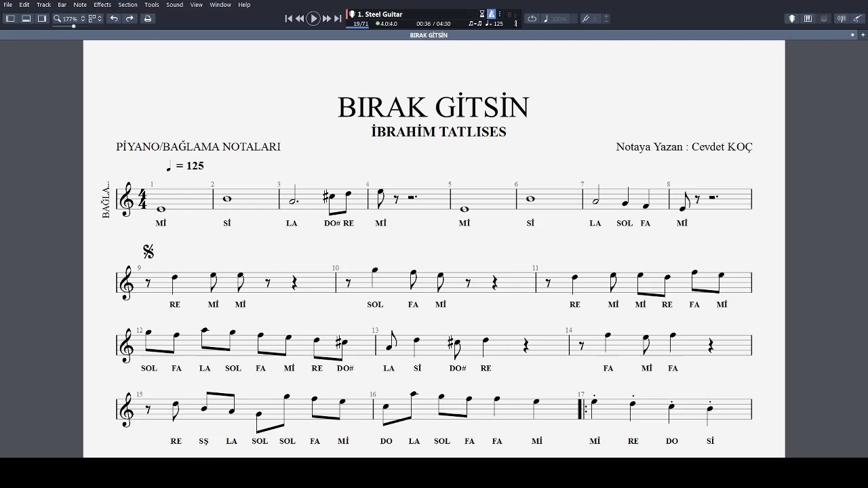Toggle the right inspector panel
Image resolution: width=868 pixels, height=488 pixels.
[42, 18]
